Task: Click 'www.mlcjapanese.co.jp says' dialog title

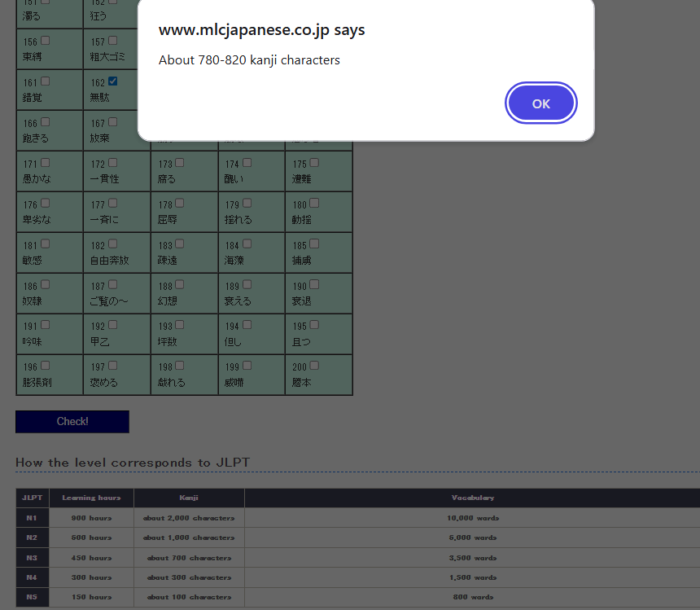Action: click(261, 30)
